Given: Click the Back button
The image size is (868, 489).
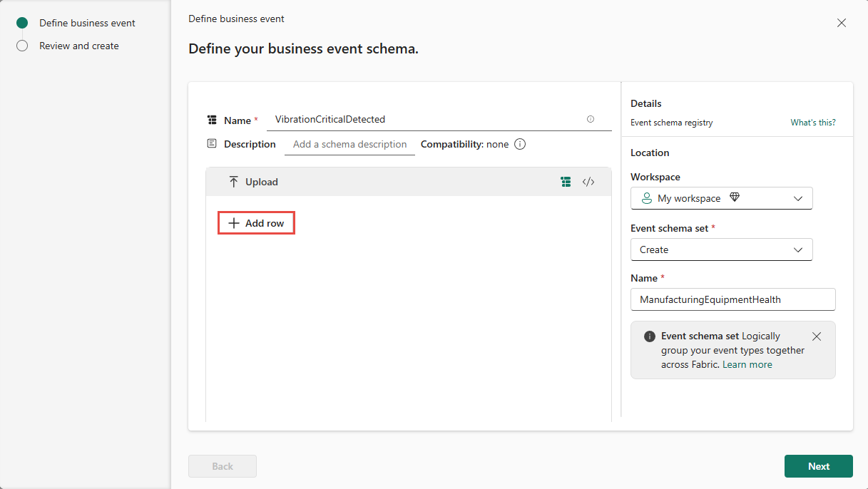Looking at the screenshot, I should coord(223,466).
